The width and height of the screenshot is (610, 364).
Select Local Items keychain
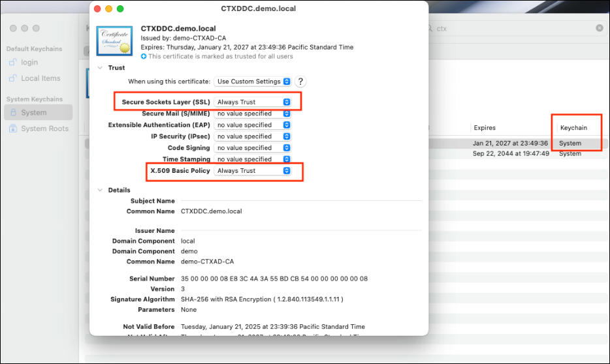tap(40, 78)
